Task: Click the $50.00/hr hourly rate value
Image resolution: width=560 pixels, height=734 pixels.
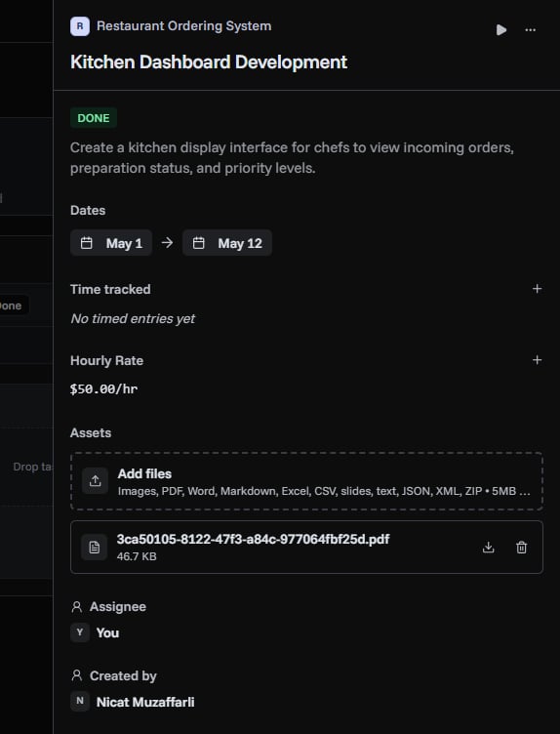Action: 103,389
